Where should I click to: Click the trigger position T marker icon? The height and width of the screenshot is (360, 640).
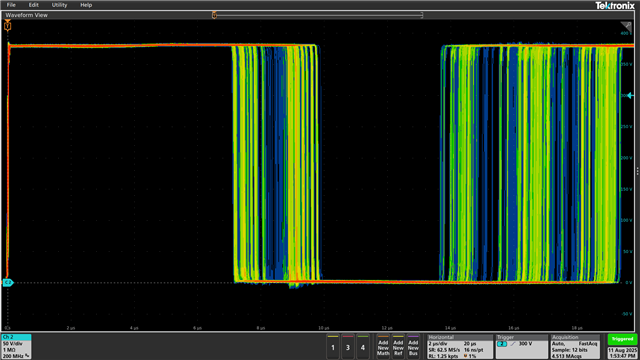7,26
